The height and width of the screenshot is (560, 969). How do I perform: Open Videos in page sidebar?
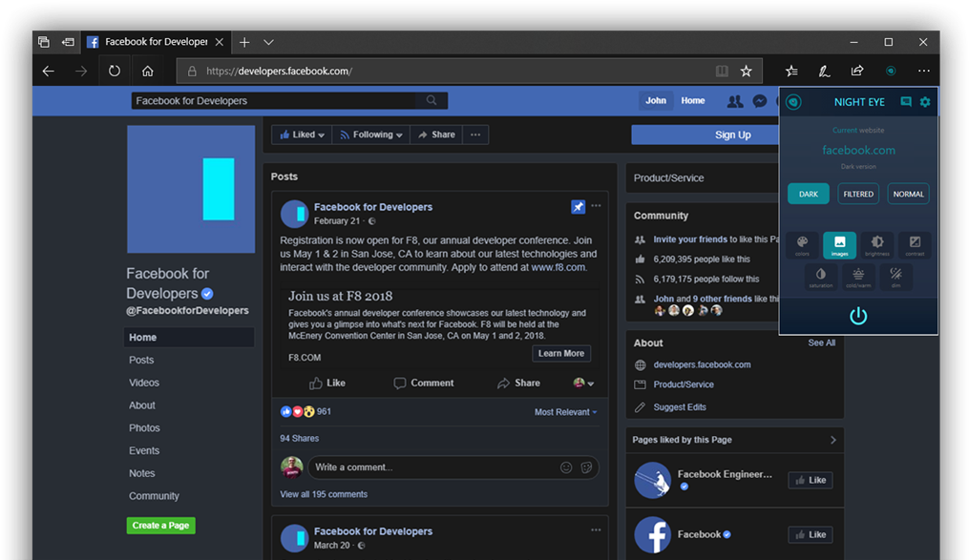click(144, 383)
